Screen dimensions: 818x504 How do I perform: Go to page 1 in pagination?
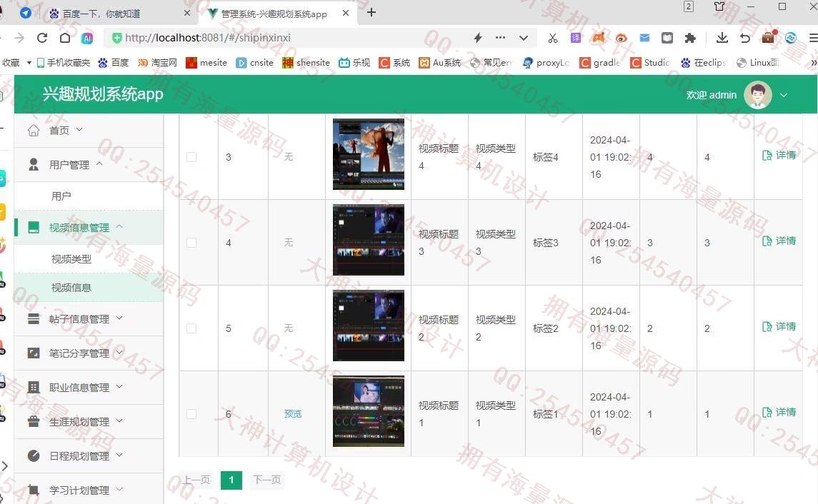click(231, 480)
